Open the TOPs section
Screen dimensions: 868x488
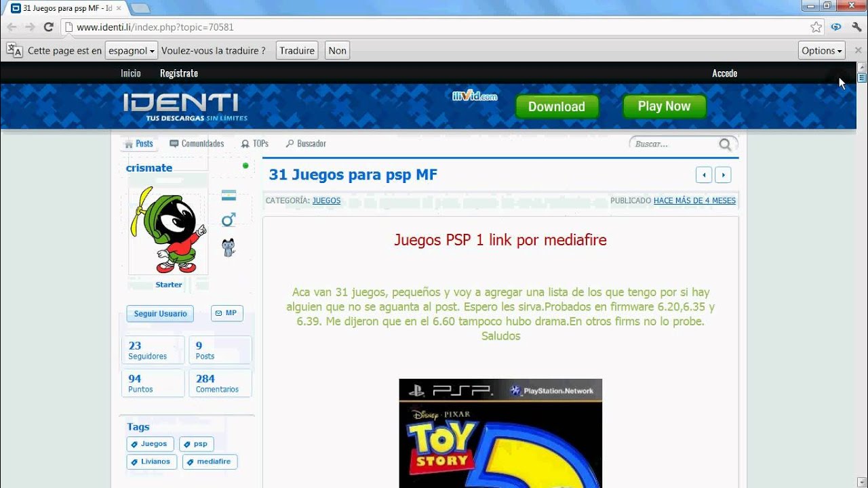pos(255,144)
